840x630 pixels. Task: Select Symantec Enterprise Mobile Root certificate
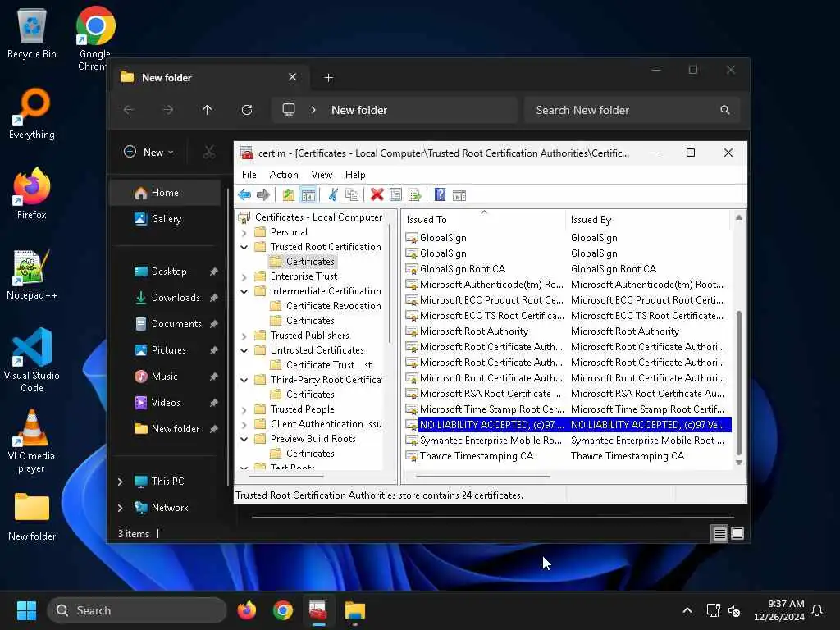coord(567,441)
